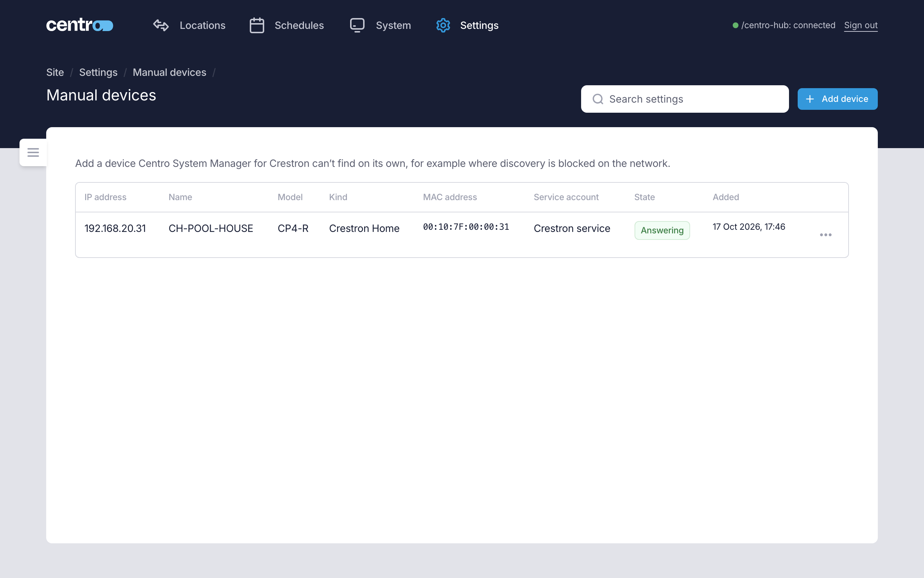Go to the Site breadcrumb
The height and width of the screenshot is (578, 924).
click(55, 72)
